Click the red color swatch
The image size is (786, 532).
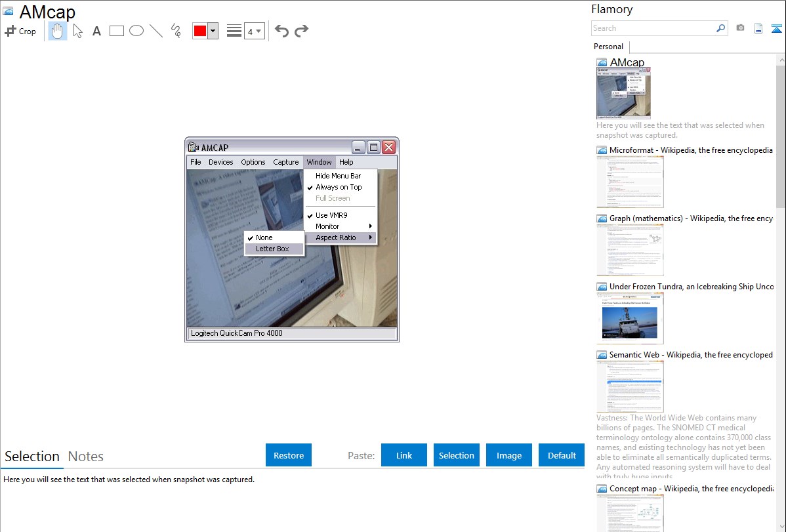point(200,31)
